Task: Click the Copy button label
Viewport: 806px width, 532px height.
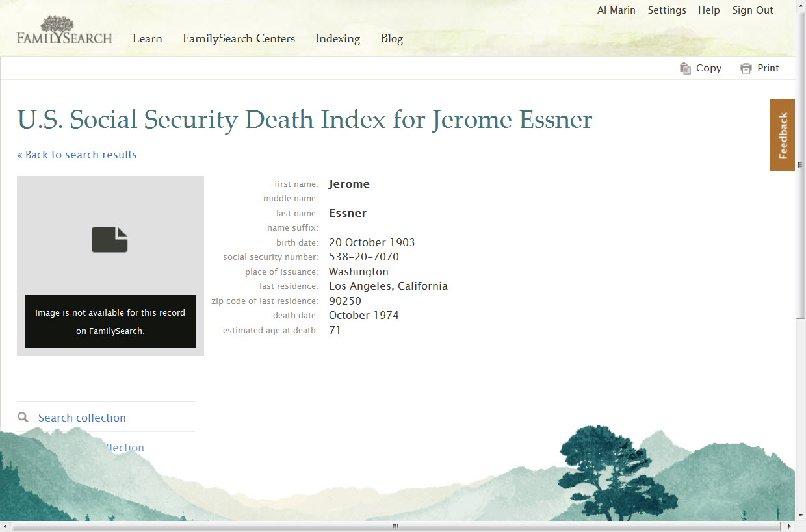Action: click(x=708, y=68)
